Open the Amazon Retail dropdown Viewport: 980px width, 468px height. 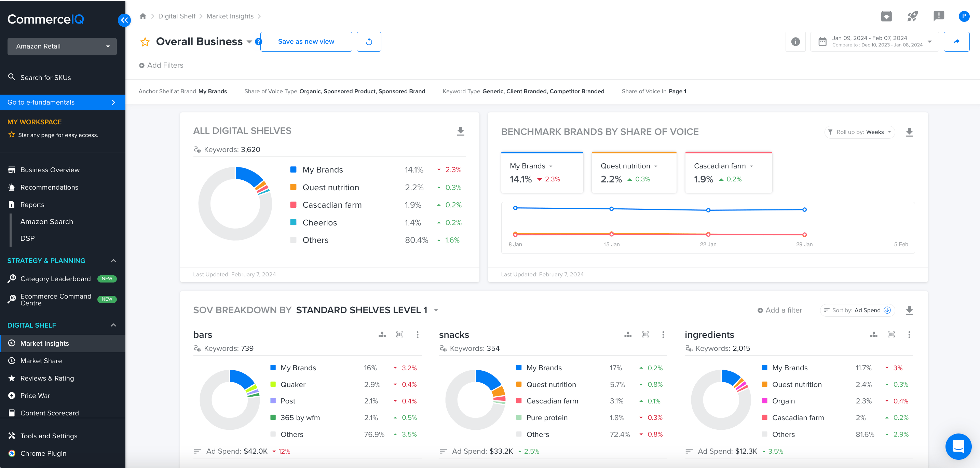tap(62, 46)
